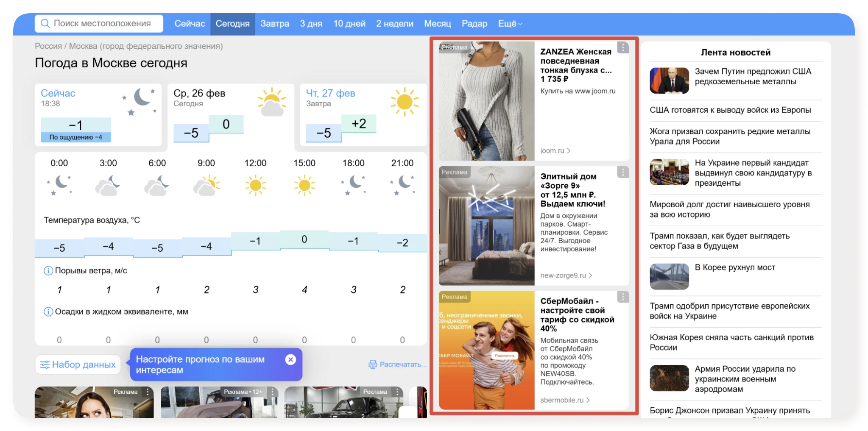Switch to the Завтра tab

275,24
